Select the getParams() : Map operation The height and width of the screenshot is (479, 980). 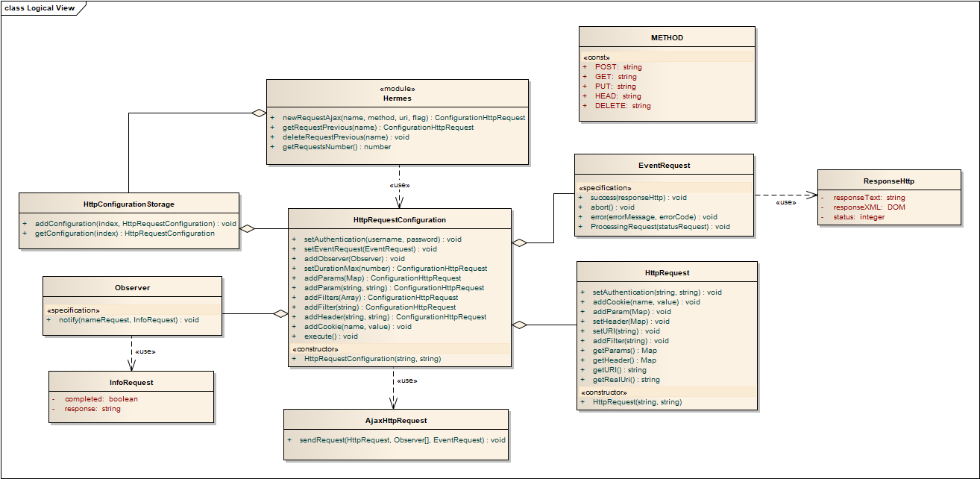tap(625, 351)
